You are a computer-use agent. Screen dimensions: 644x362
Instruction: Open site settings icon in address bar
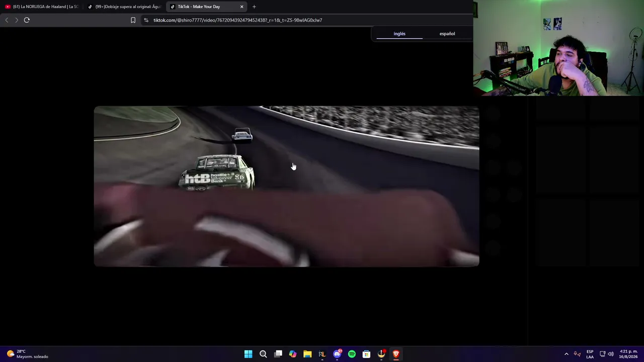tap(146, 20)
